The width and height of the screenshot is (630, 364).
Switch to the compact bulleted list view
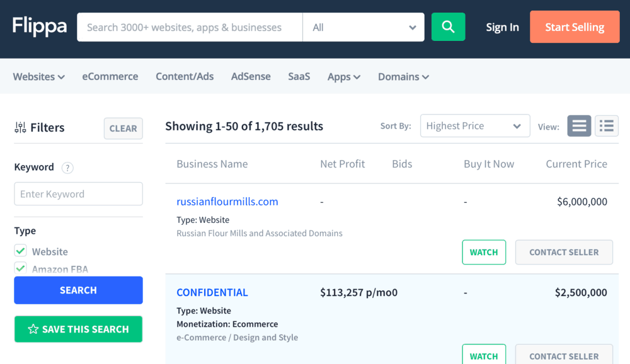607,126
